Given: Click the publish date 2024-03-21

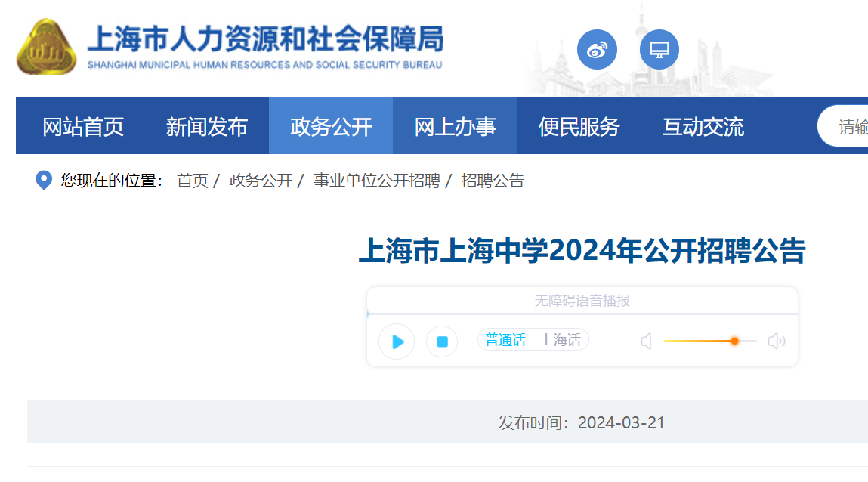Looking at the screenshot, I should 621,423.
